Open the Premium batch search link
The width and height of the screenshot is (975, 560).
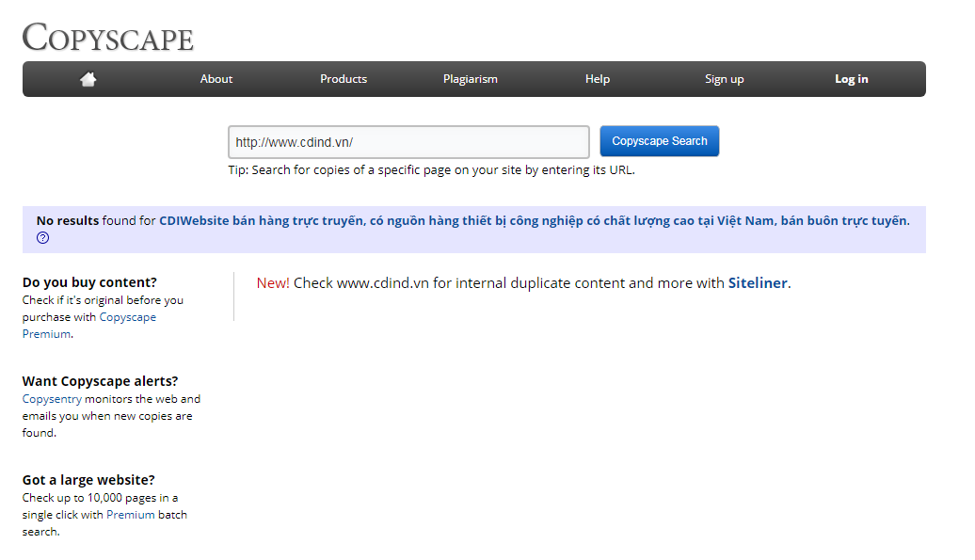(x=131, y=515)
